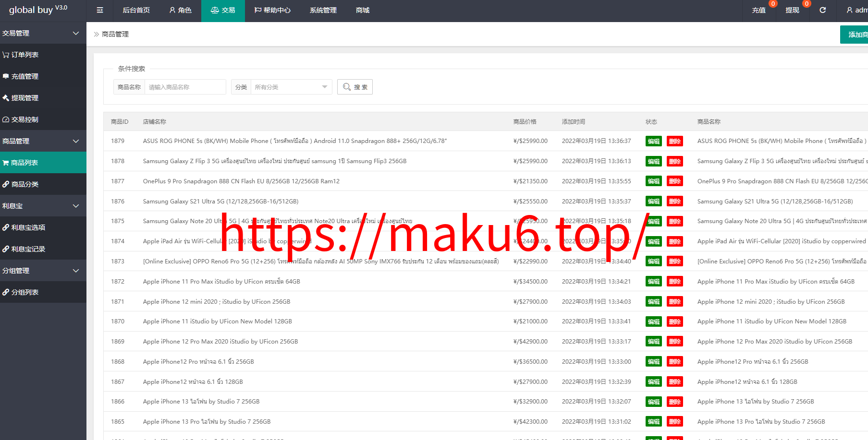Collapse the 利息宝 sidebar group
Screen dimensions: 868x440
[43, 206]
